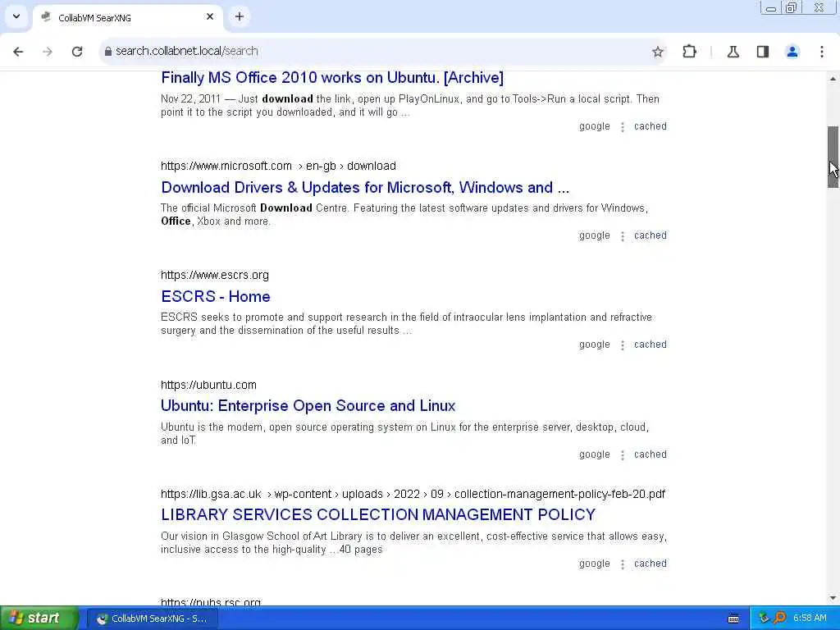Open cached copy of Ubuntu result

click(x=651, y=454)
